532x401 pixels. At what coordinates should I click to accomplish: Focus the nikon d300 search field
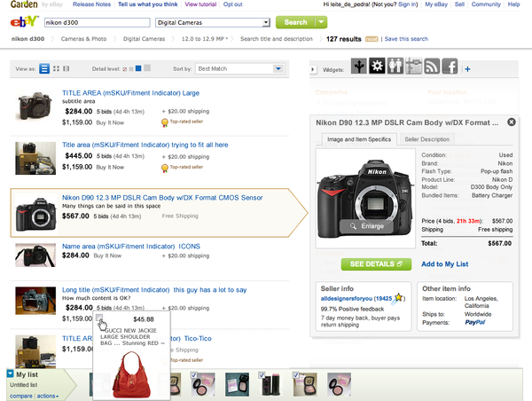[x=97, y=23]
